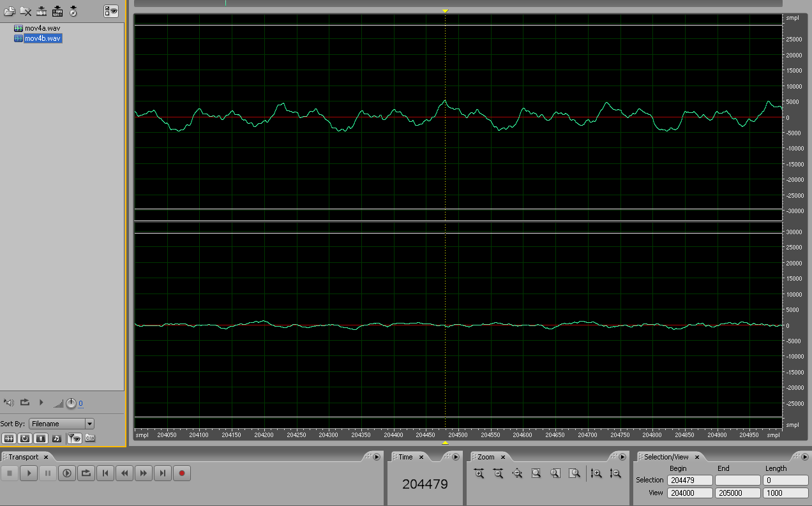This screenshot has height=506, width=812.
Task: Close the Time panel tab
Action: click(421, 458)
